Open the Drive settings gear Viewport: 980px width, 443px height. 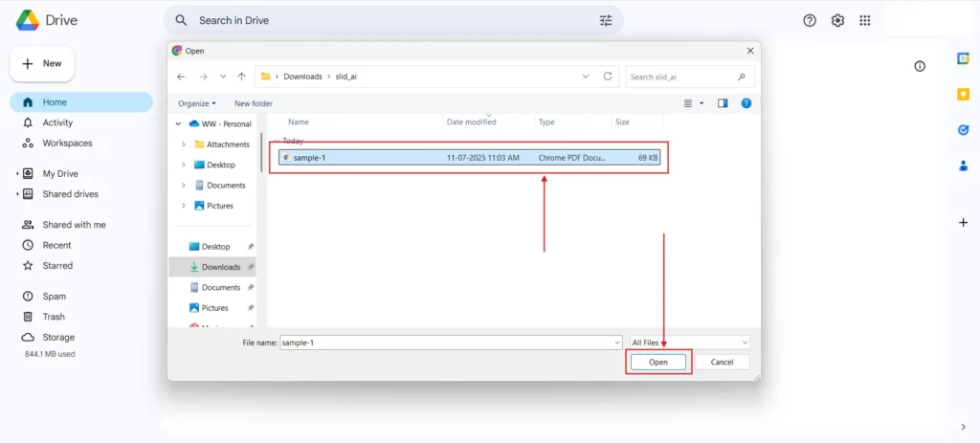point(837,20)
